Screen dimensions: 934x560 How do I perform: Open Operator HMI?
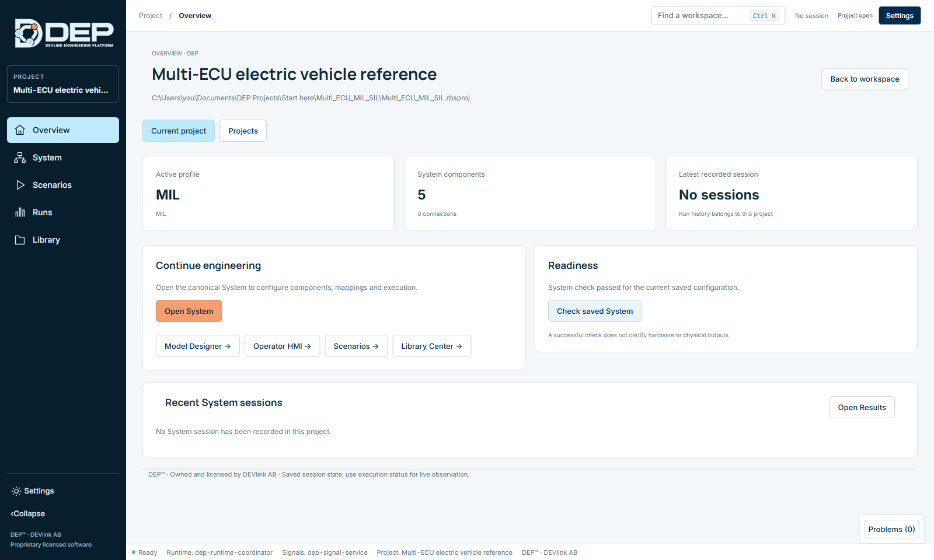tap(282, 346)
